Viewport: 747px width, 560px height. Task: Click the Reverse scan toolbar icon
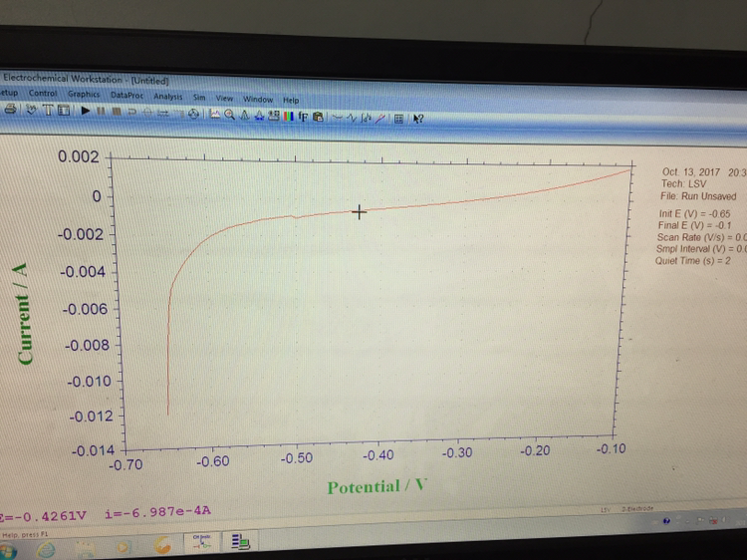[x=131, y=112]
